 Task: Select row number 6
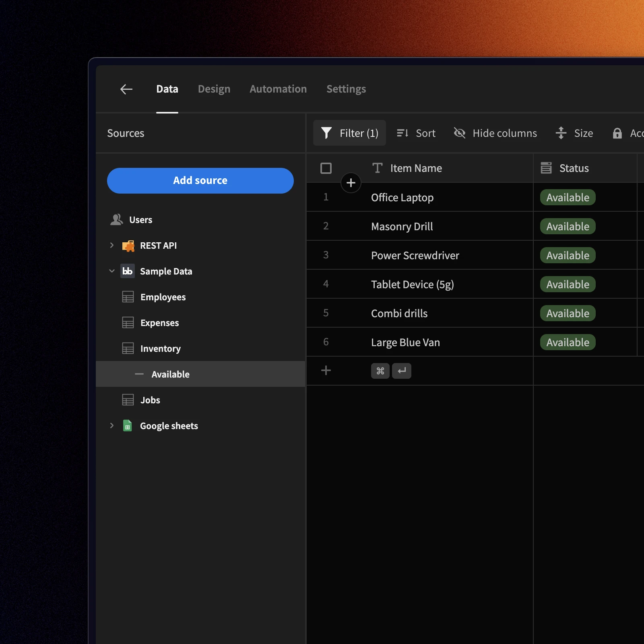tap(326, 342)
